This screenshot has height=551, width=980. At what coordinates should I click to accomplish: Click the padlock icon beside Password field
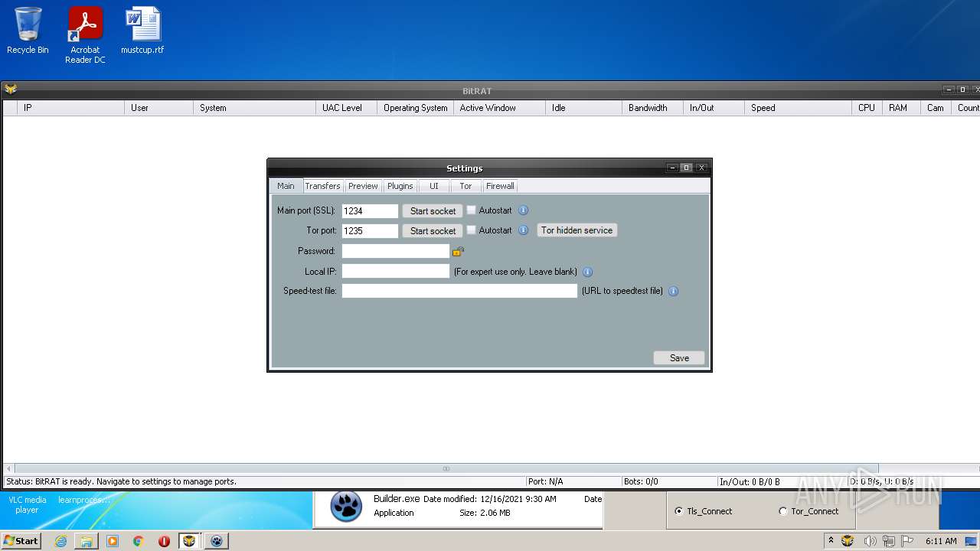458,251
